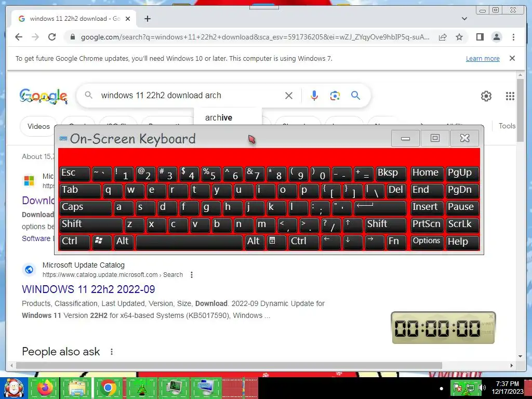The image size is (532, 399).
Task: Click the up arrow key on keyboard
Action: coord(353,224)
